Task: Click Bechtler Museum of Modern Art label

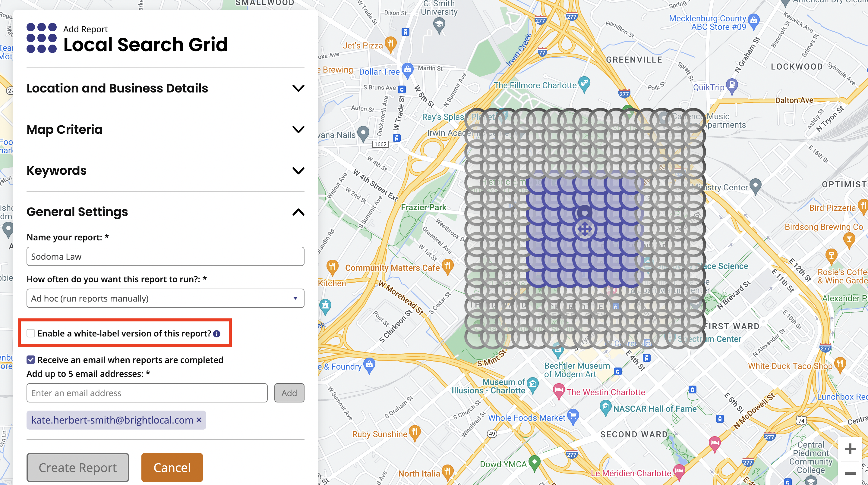Action: (577, 370)
